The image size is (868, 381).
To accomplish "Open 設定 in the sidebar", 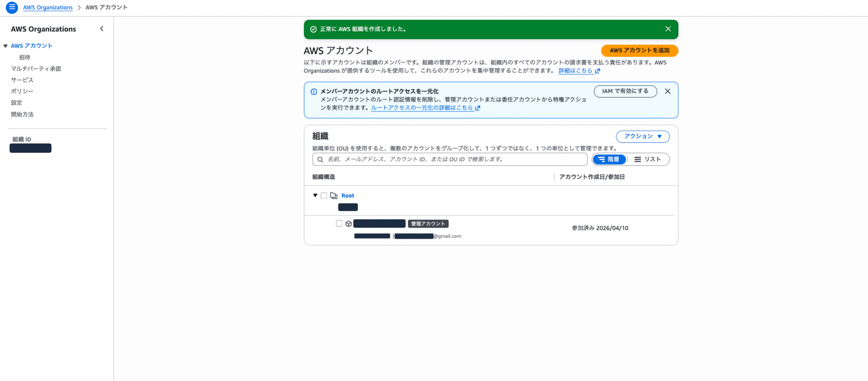I will (x=16, y=103).
